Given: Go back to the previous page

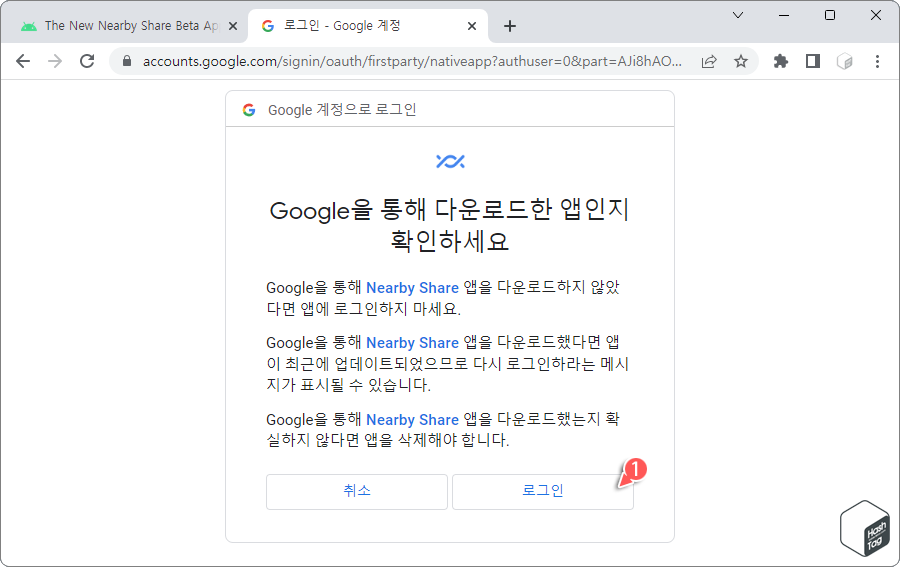Looking at the screenshot, I should (x=22, y=61).
